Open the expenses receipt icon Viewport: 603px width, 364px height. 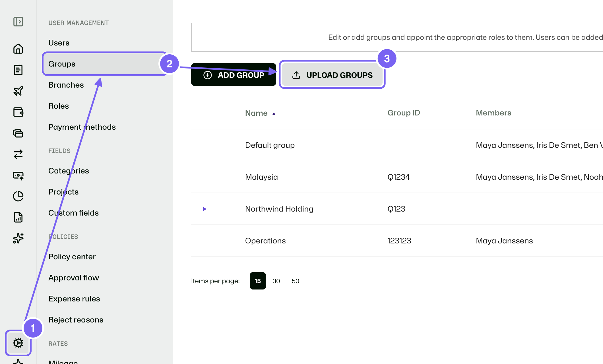(18, 70)
